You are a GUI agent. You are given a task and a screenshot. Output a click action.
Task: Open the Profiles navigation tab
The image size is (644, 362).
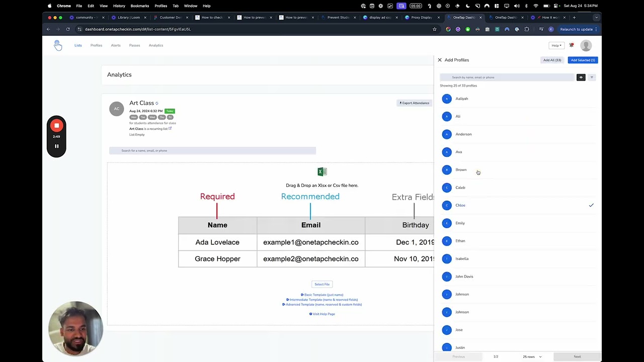tap(96, 45)
